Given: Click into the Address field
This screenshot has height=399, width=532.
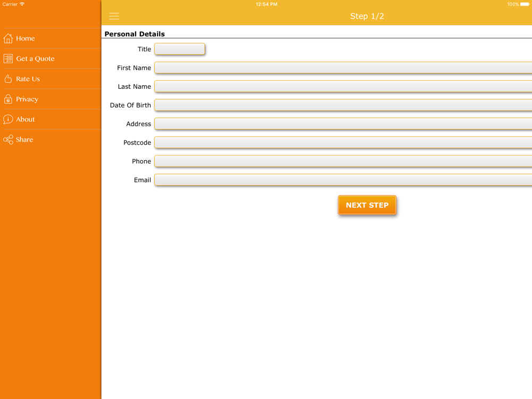Looking at the screenshot, I should pos(343,124).
